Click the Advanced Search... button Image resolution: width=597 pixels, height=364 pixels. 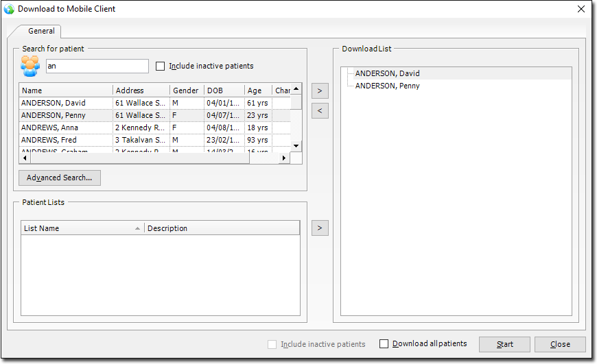(60, 178)
